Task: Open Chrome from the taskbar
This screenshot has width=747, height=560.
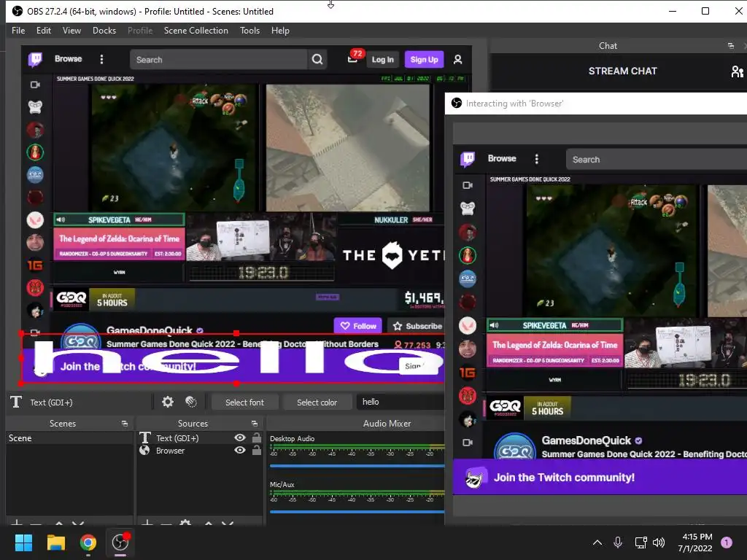Action: [x=88, y=542]
